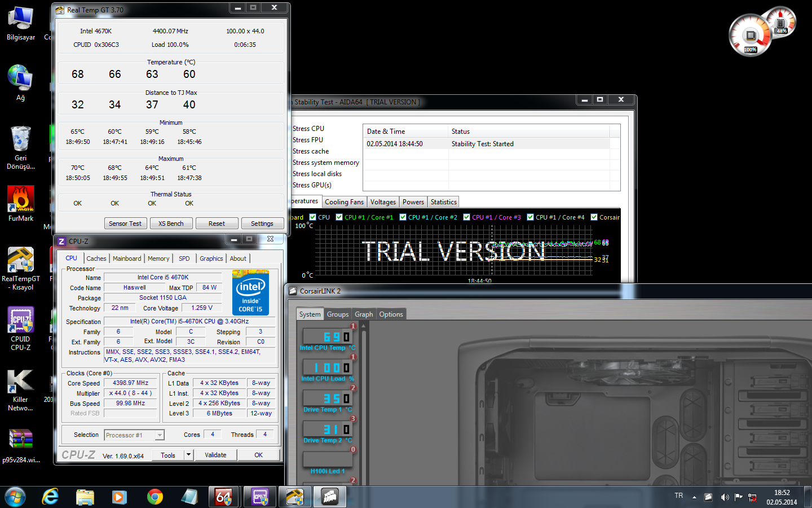Open the SPD tab in CPU-Z
This screenshot has width=812, height=508.
coord(184,259)
